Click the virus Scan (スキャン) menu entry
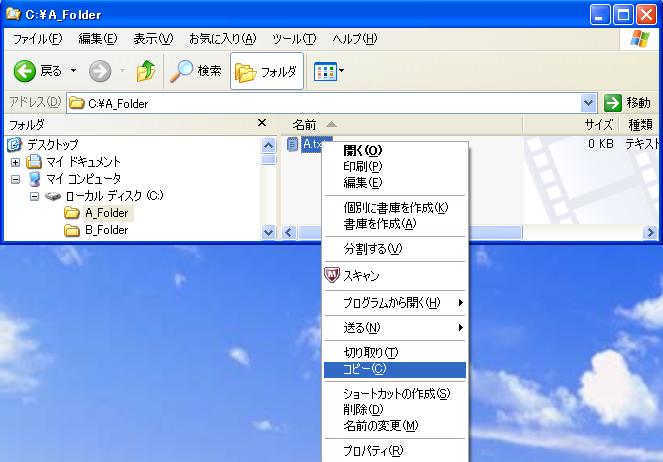 click(361, 275)
